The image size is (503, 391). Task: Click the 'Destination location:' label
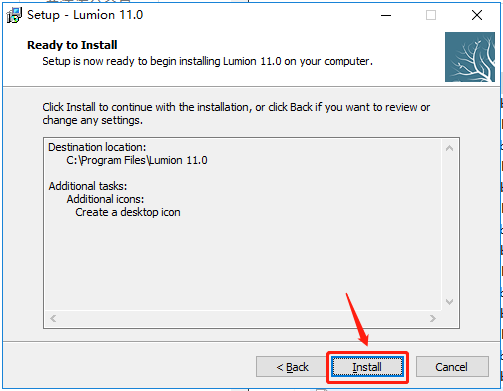click(x=97, y=147)
